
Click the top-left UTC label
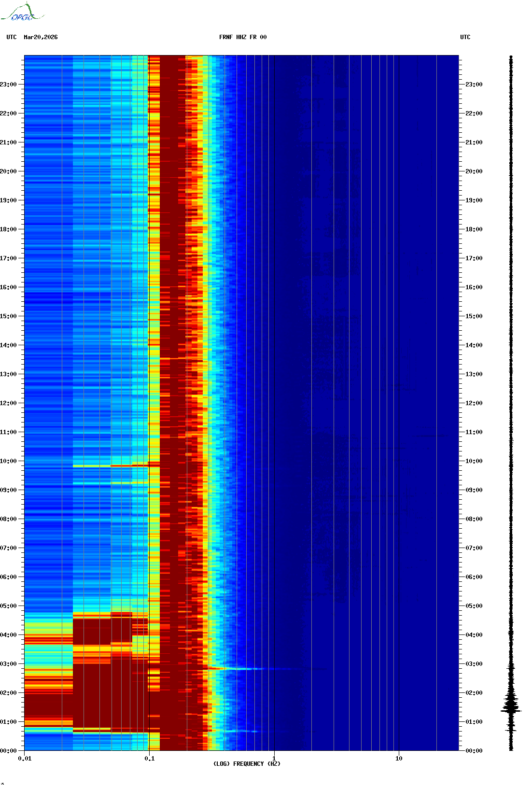coord(12,37)
